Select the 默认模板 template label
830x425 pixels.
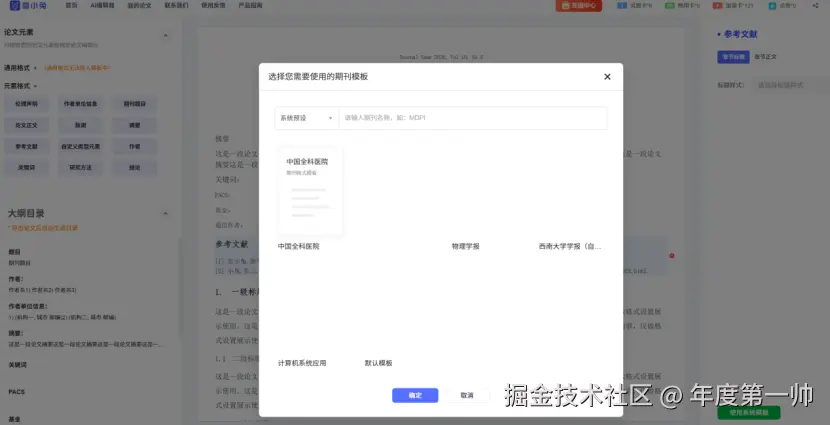(378, 363)
